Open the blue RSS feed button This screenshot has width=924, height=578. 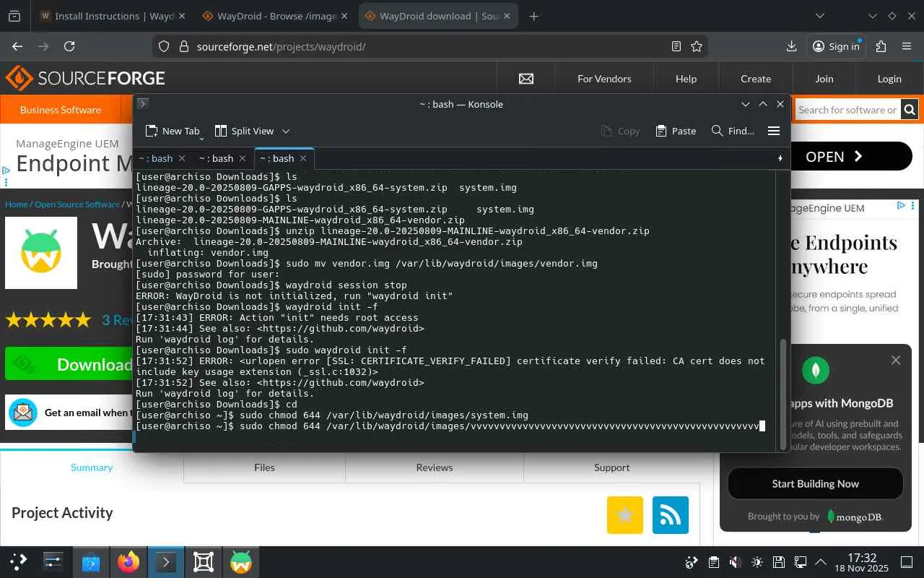tap(671, 515)
